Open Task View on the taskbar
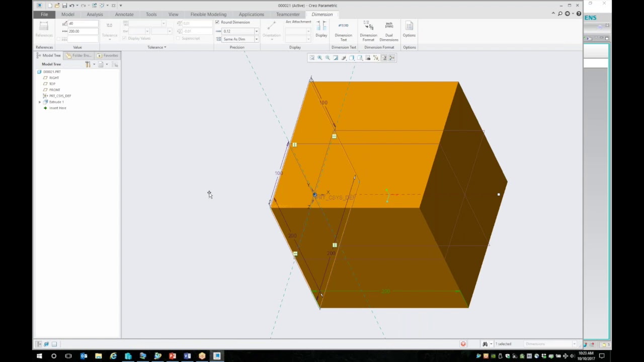 pos(68,356)
